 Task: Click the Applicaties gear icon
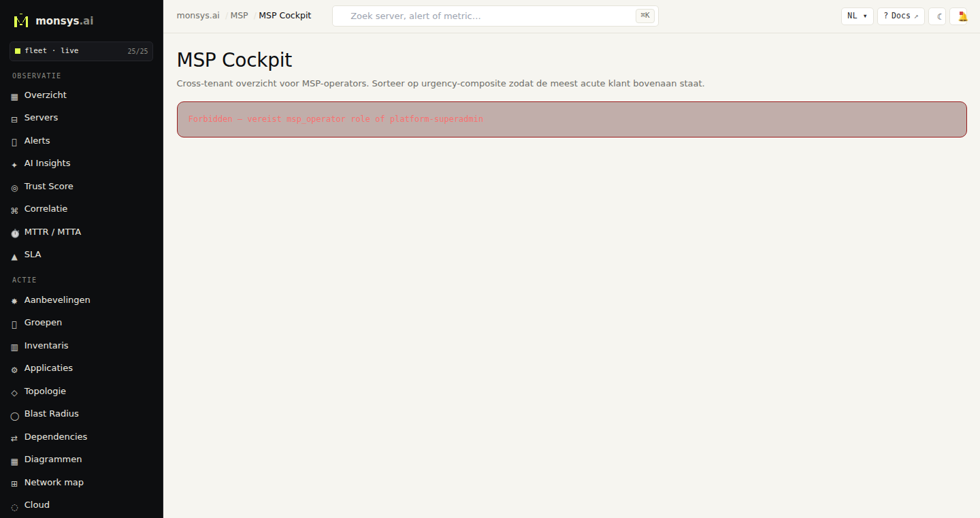pos(15,370)
